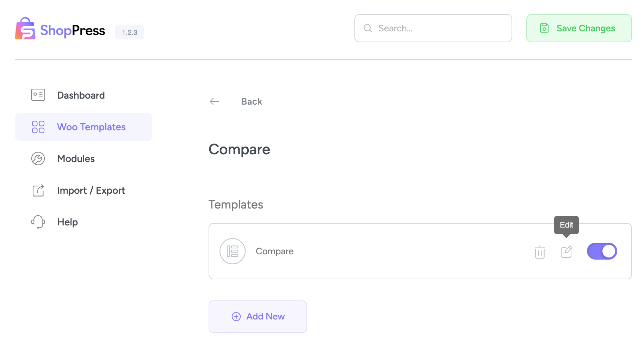Click the Help headset icon
This screenshot has height=348, width=644.
click(x=38, y=222)
